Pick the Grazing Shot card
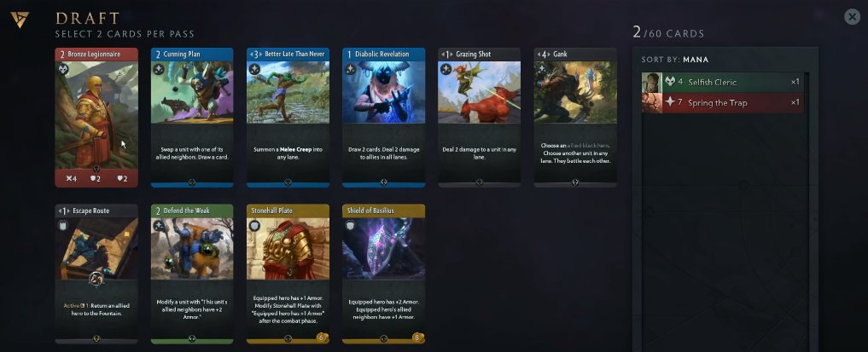Image resolution: width=868 pixels, height=352 pixels. point(480,117)
